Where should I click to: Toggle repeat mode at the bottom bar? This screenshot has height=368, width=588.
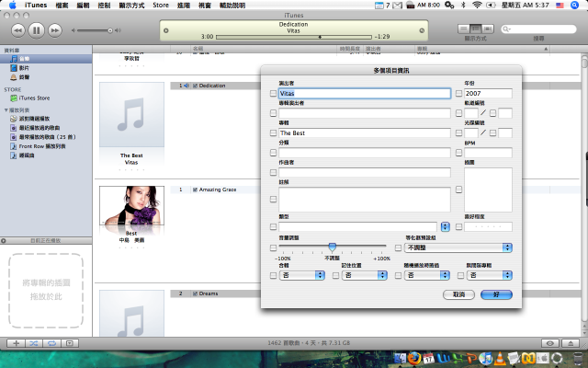(51, 343)
